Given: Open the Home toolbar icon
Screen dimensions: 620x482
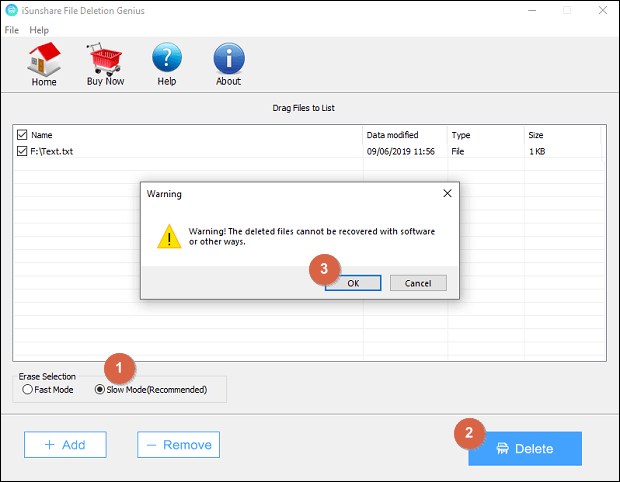Looking at the screenshot, I should coord(44,64).
